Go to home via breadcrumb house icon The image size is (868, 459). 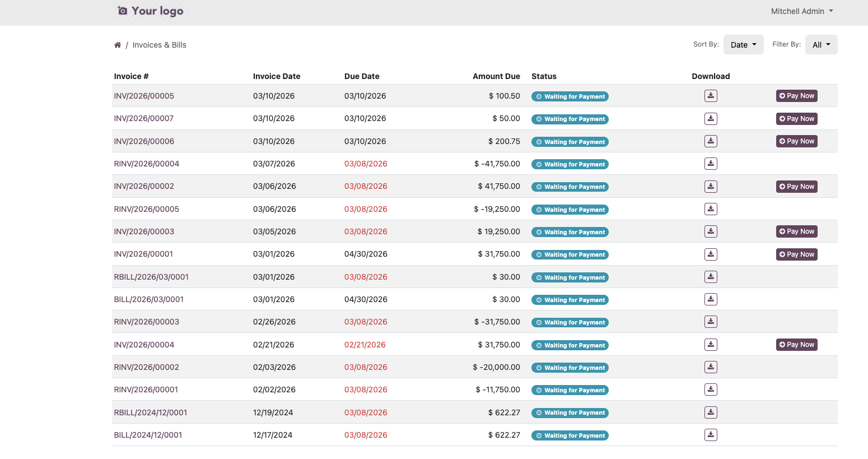pos(118,45)
